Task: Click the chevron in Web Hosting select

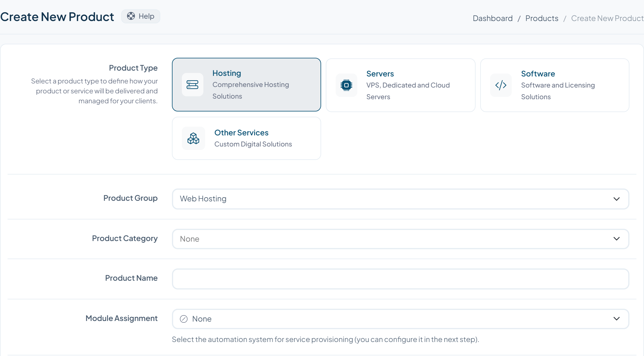Action: pyautogui.click(x=616, y=199)
